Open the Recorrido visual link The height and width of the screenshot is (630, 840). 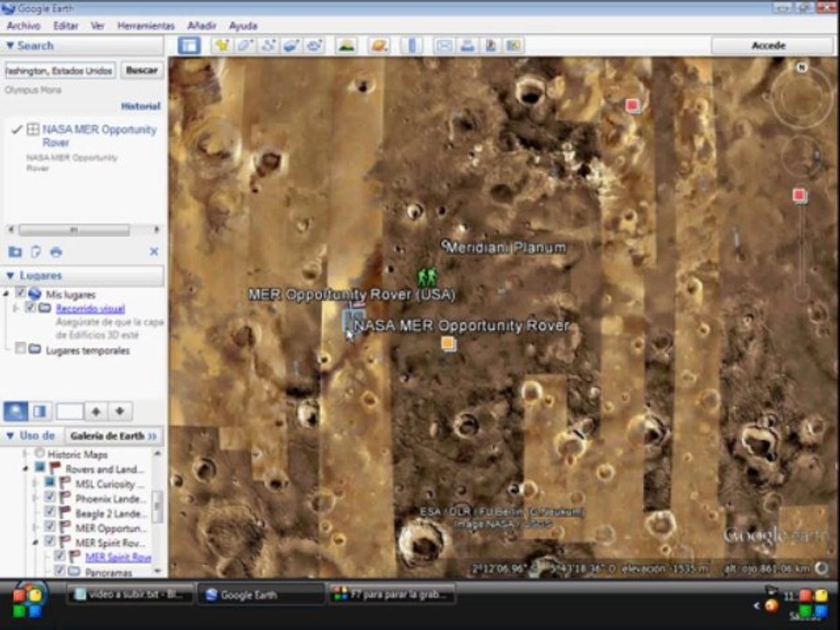coord(90,309)
